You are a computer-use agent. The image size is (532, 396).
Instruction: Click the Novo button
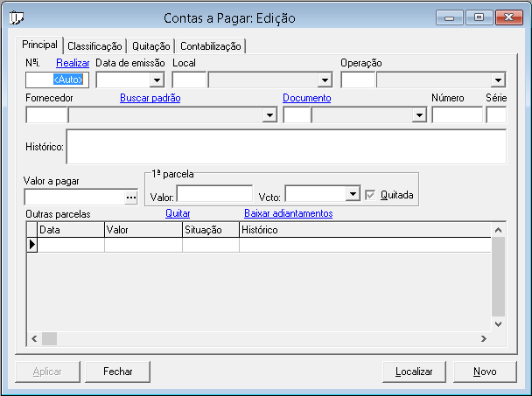[485, 372]
